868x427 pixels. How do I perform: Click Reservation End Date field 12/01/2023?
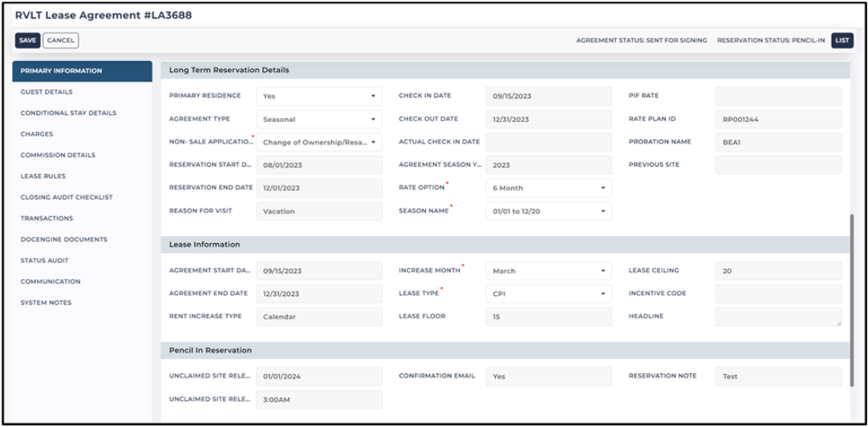(319, 188)
